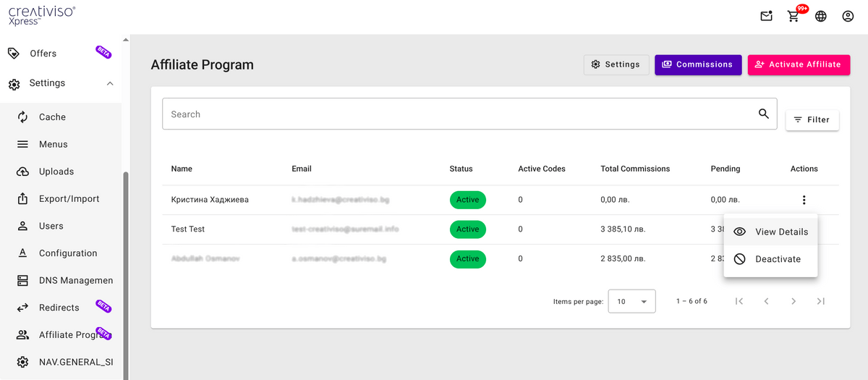868x380 pixels.
Task: Open the items per page dropdown
Action: tap(631, 301)
